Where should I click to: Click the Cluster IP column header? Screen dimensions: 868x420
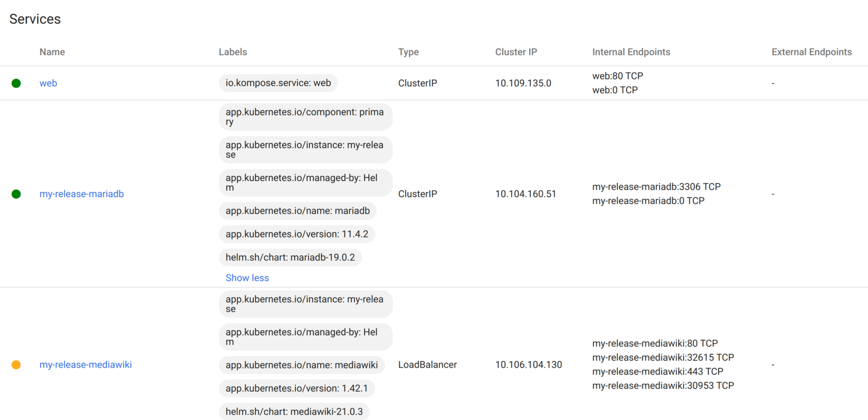click(516, 52)
